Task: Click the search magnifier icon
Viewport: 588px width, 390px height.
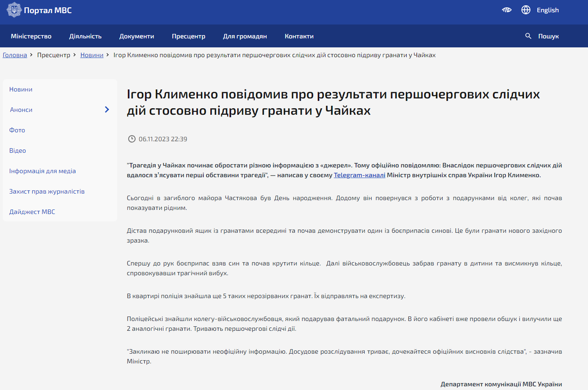Action: (528, 36)
